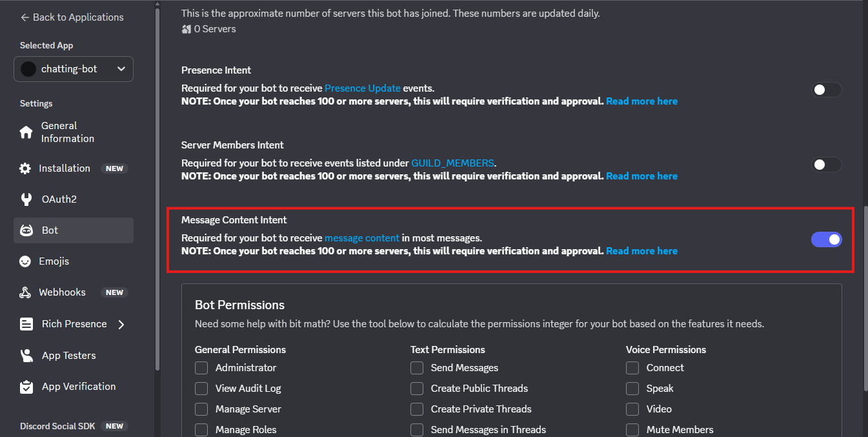Enable the Presence Intent toggle
The height and width of the screenshot is (437, 868).
click(x=826, y=90)
